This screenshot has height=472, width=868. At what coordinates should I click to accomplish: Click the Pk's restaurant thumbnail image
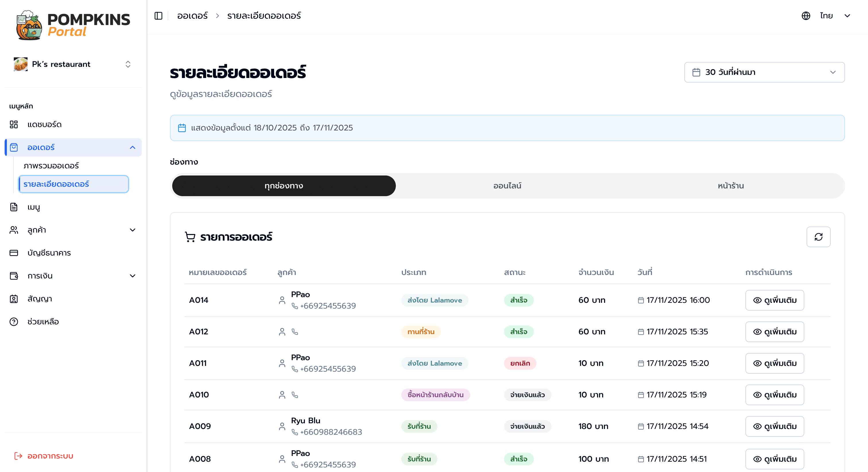pos(21,64)
